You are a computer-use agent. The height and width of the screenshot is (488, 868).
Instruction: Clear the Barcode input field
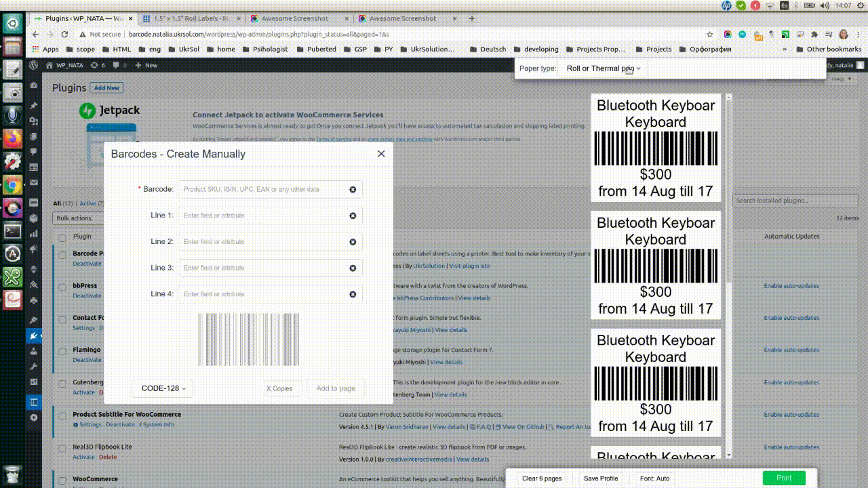(353, 190)
